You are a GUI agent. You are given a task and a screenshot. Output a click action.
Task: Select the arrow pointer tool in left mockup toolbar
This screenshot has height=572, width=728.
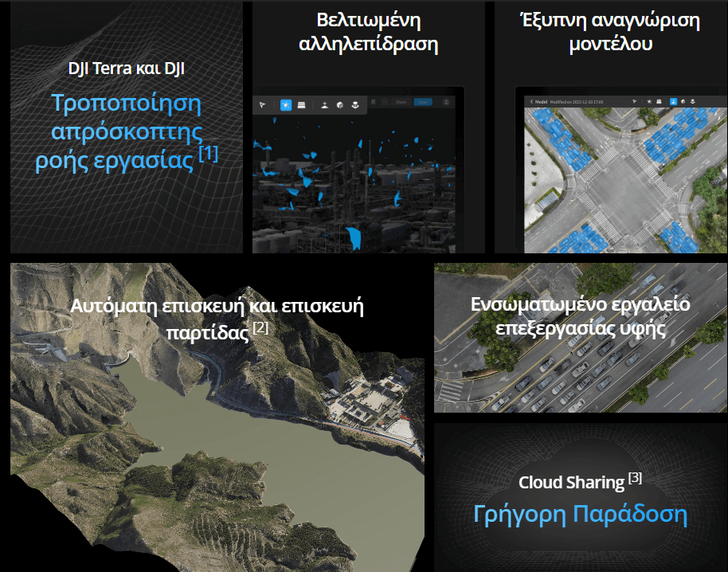(x=262, y=104)
